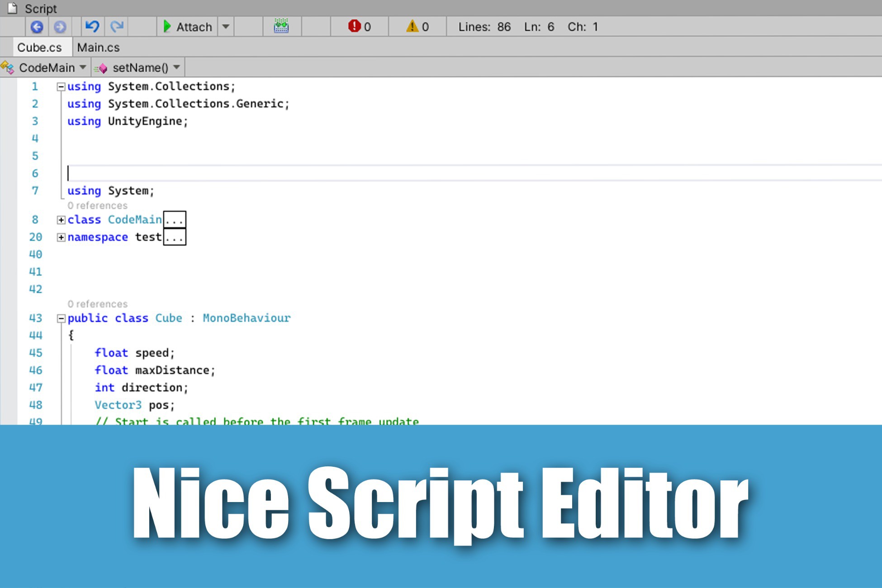882x588 pixels.
Task: Click the redo icon in the toolbar
Action: 116,26
